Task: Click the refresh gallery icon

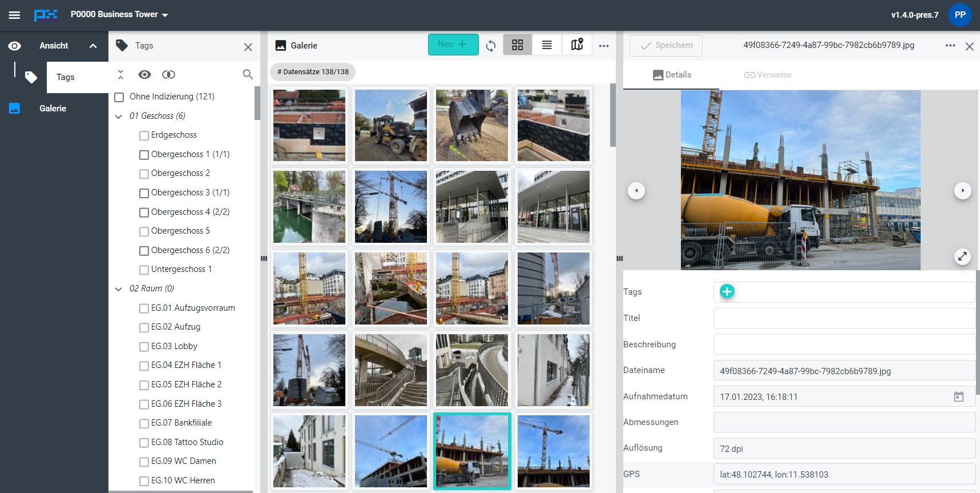Action: [491, 46]
